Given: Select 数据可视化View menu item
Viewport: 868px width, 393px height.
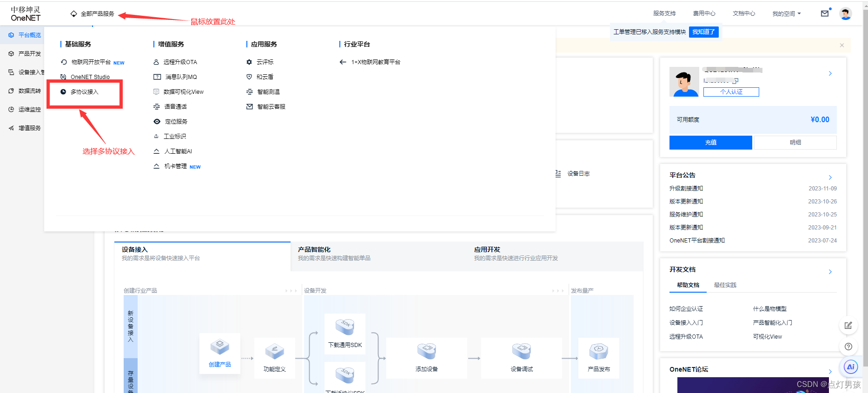Looking at the screenshot, I should (x=179, y=92).
